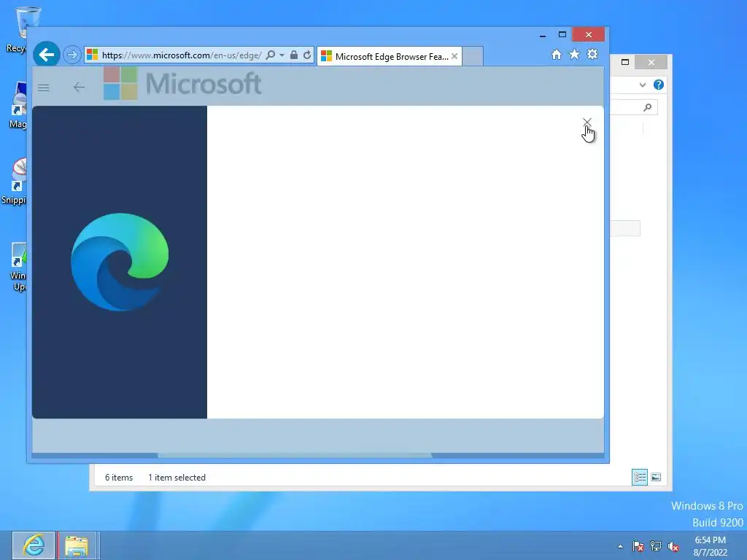
Task: Maximize the Internet Explorer window
Action: 562,35
